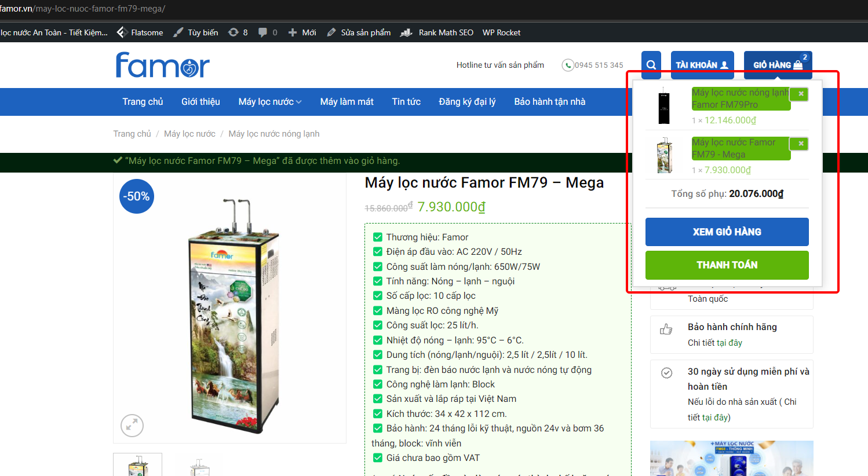
Task: Open Đăng ký đại lý nav item
Action: (x=468, y=101)
